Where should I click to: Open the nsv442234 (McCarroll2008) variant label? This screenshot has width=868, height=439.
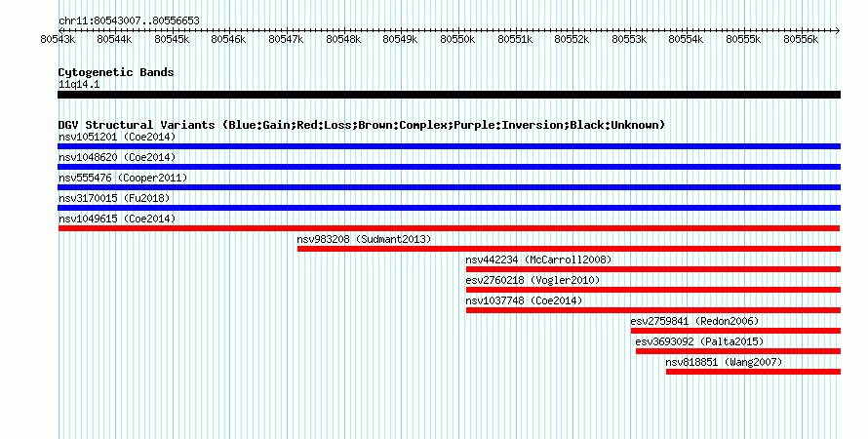point(538,259)
